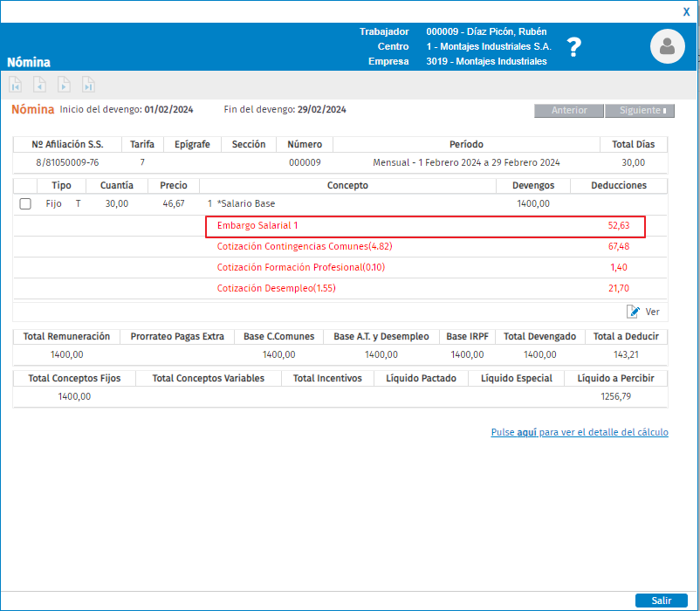Jump to the last payroll record
Screen dimensions: 700x611
88,85
